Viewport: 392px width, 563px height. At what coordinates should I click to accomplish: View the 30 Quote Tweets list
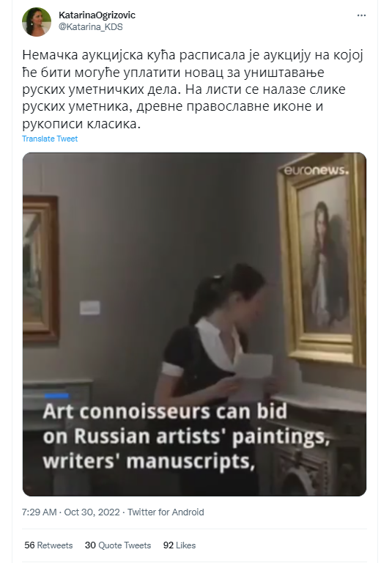[118, 545]
